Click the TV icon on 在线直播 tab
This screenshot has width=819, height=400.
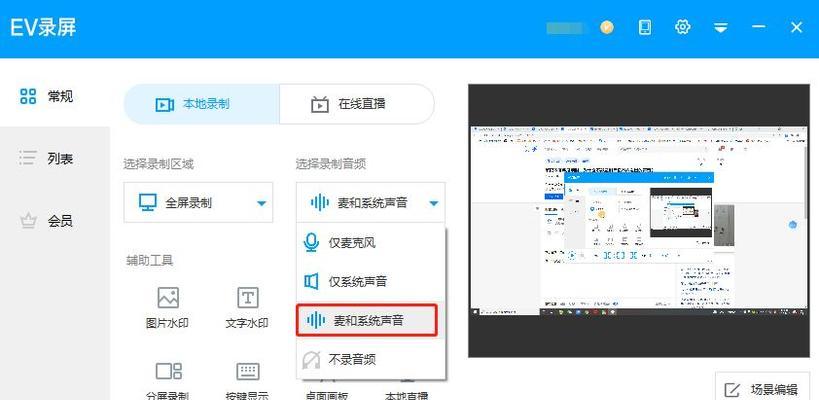point(319,104)
